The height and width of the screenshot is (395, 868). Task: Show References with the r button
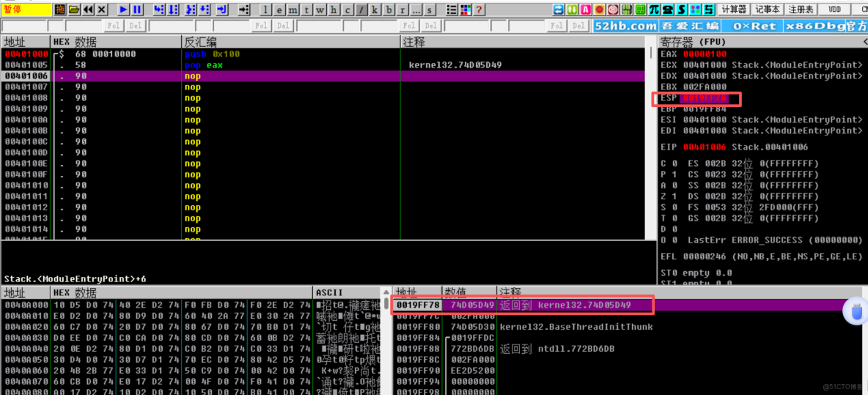[x=402, y=10]
